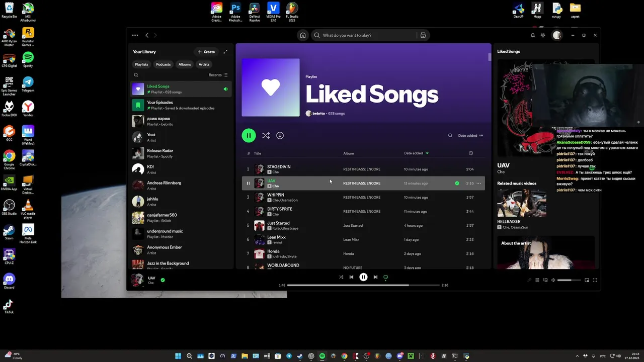This screenshot has height=362, width=644.
Task: Click the UAV album art in now-playing bar
Action: (x=137, y=280)
